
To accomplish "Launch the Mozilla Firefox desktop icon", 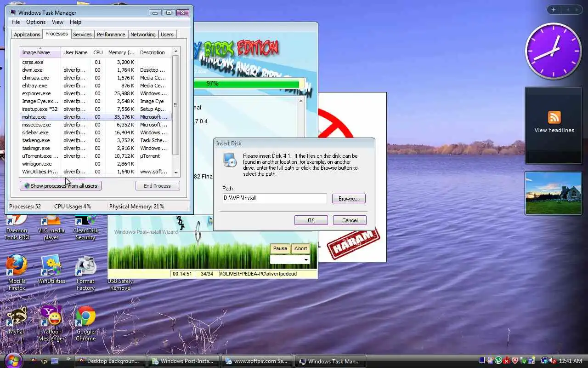I will 17,272.
